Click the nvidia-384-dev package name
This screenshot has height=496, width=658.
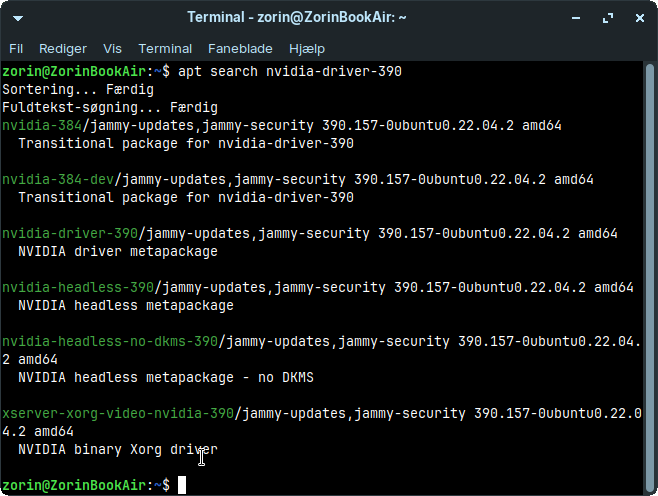(x=58, y=179)
